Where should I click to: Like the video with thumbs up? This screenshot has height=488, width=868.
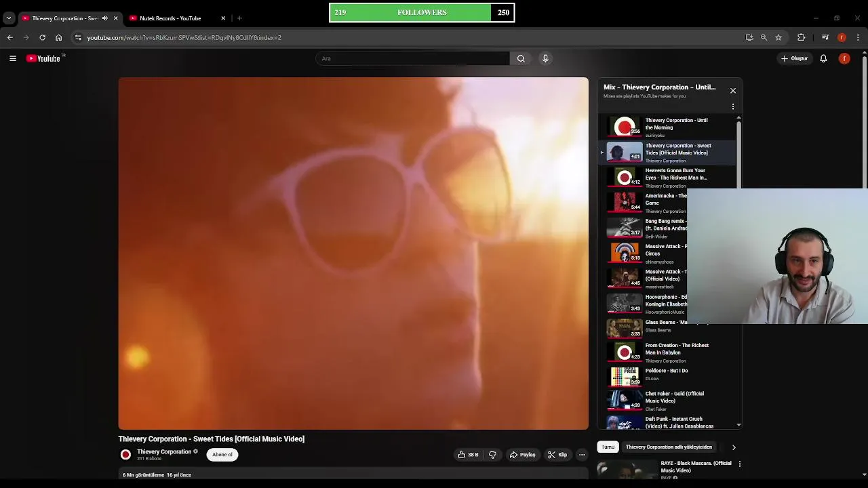pos(468,455)
